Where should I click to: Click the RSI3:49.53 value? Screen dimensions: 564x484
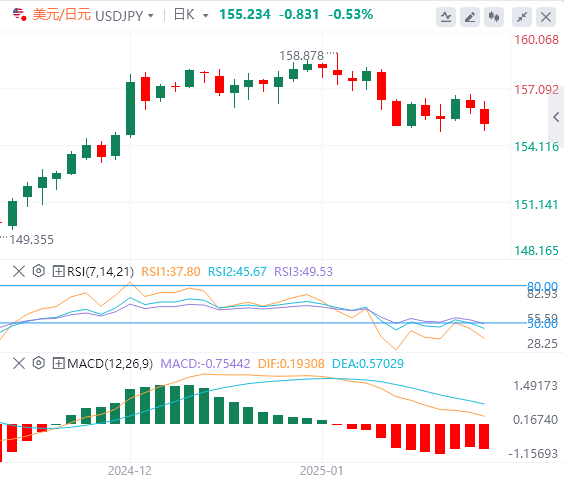[x=303, y=271]
